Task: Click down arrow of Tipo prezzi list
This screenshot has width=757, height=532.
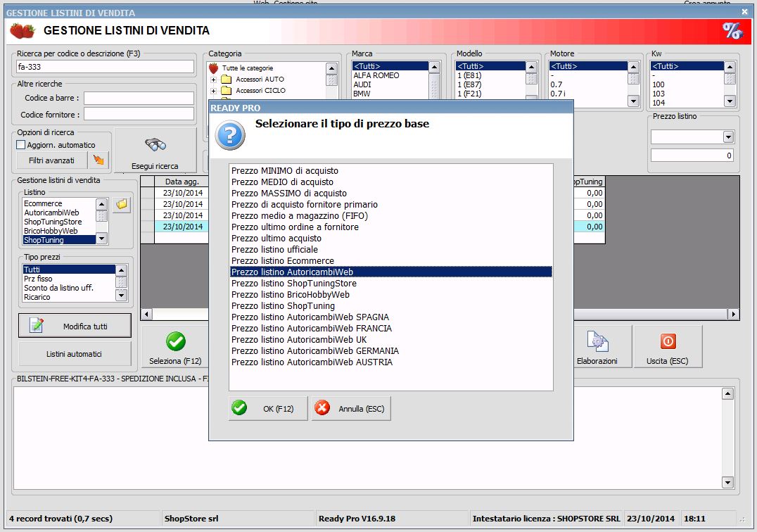Action: 122,295
